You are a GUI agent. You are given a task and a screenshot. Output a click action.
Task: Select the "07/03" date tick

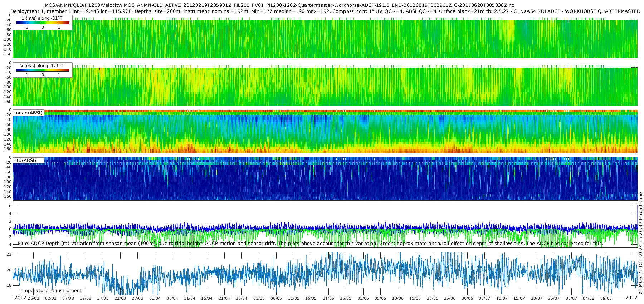(68, 299)
